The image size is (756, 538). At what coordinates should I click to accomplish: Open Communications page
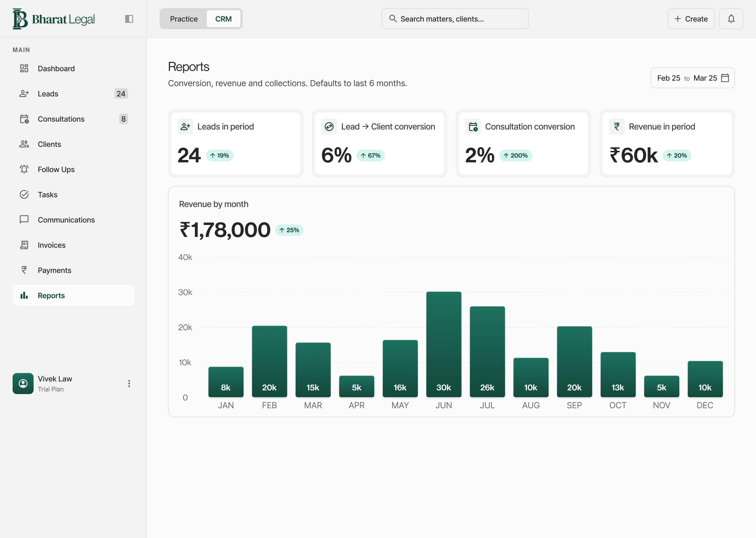[73, 219]
